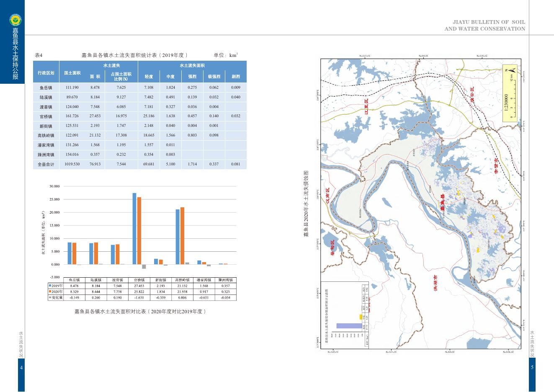Click the round emblem logo at top left

15,19
